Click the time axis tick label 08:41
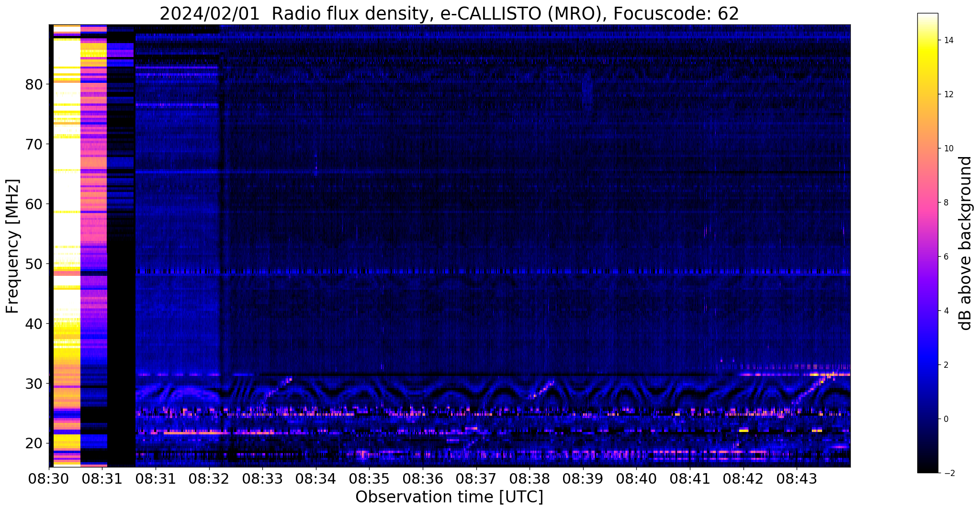The image size is (980, 511). point(690,478)
